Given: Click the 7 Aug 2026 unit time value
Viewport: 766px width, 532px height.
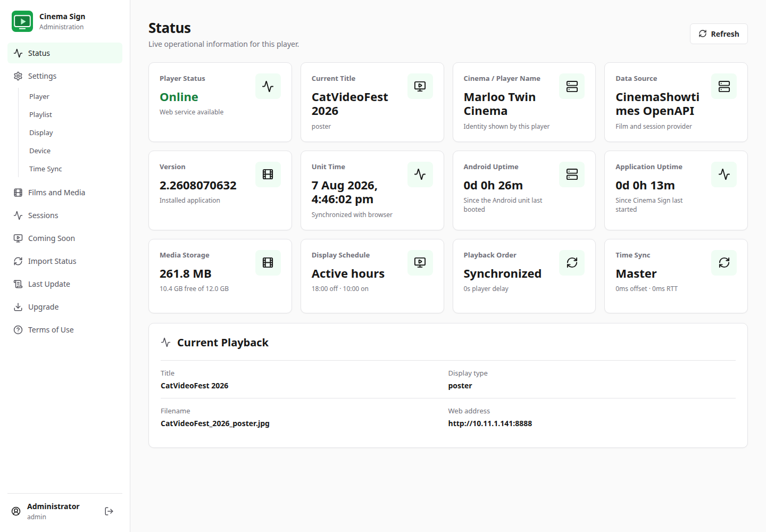Looking at the screenshot, I should 344,192.
